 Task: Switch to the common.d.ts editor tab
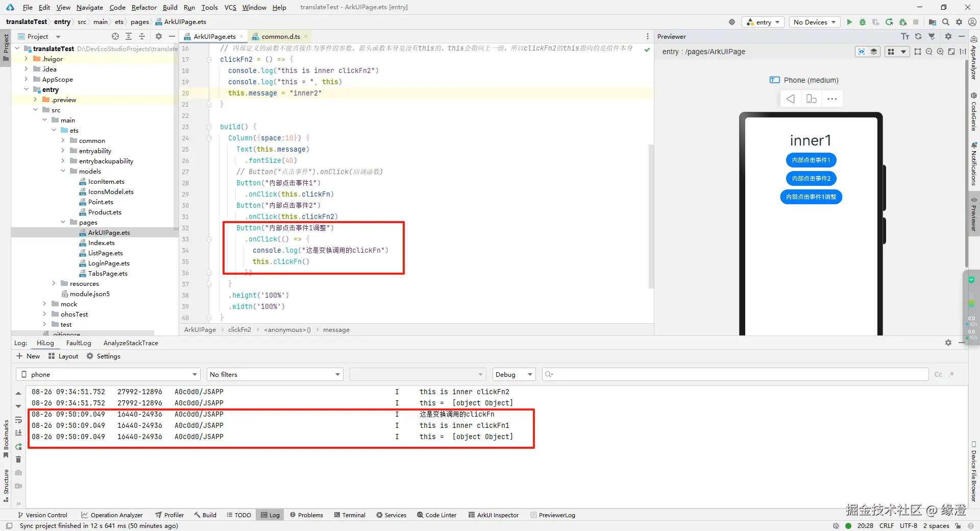[x=280, y=36]
